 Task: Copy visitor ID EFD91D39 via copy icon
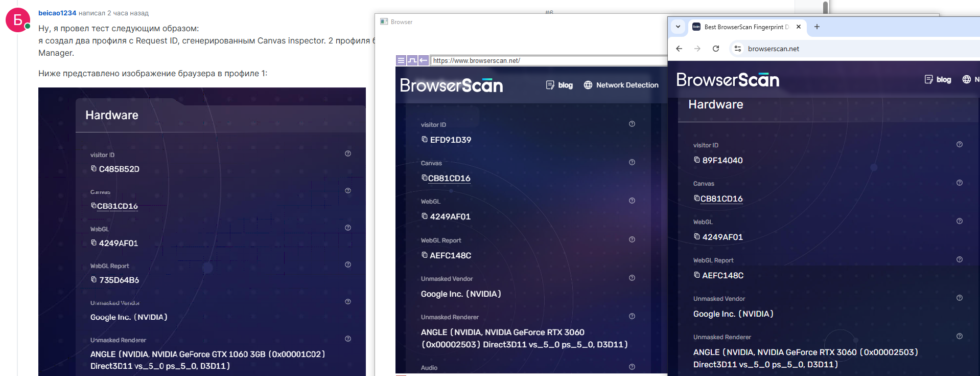pos(424,139)
